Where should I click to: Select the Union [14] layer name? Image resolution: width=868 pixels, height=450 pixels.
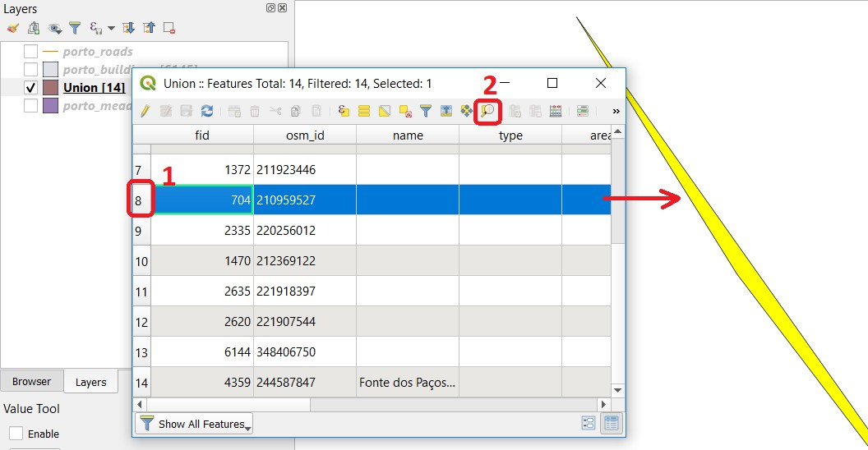94,87
